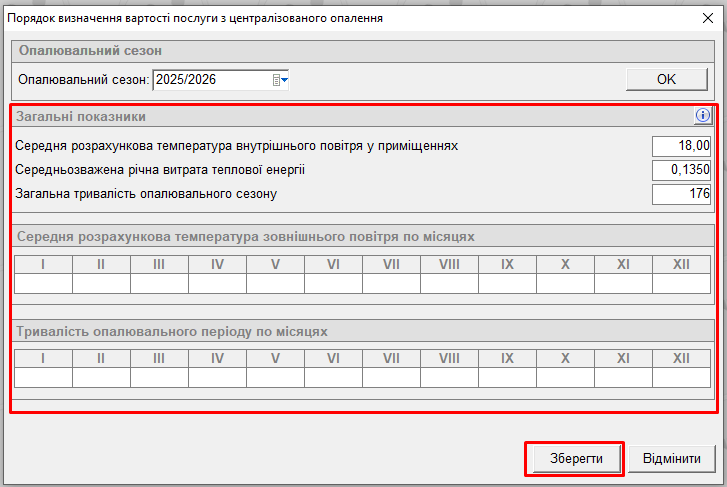Cancel with the Відмінити button
This screenshot has height=487, width=727.
[671, 459]
